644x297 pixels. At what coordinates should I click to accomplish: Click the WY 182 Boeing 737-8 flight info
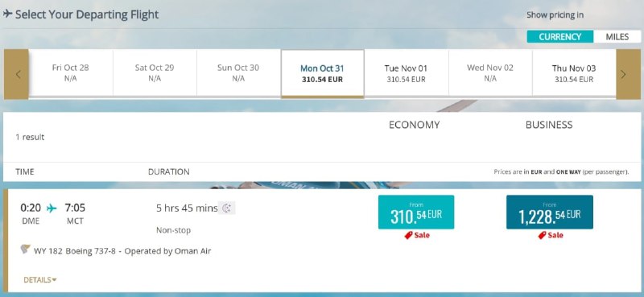click(122, 251)
